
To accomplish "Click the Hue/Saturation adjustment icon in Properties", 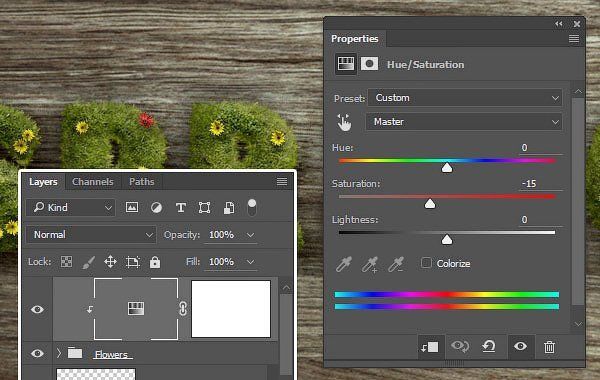I will 346,64.
